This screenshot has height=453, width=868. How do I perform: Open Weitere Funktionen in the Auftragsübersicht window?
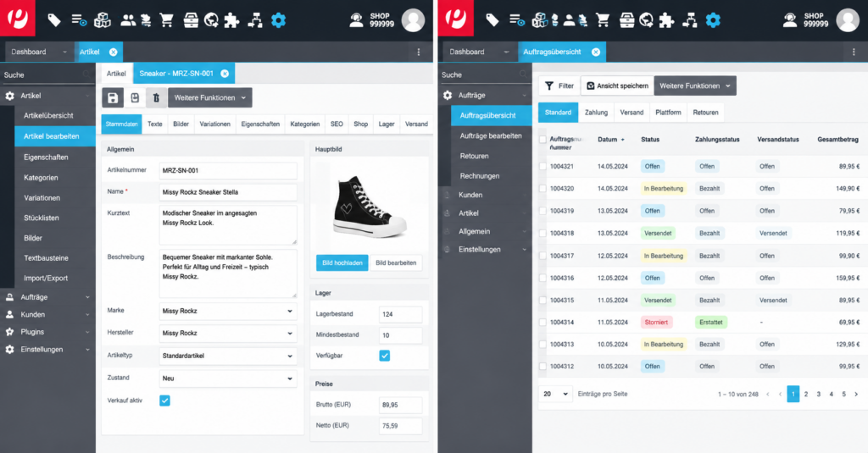pos(695,86)
